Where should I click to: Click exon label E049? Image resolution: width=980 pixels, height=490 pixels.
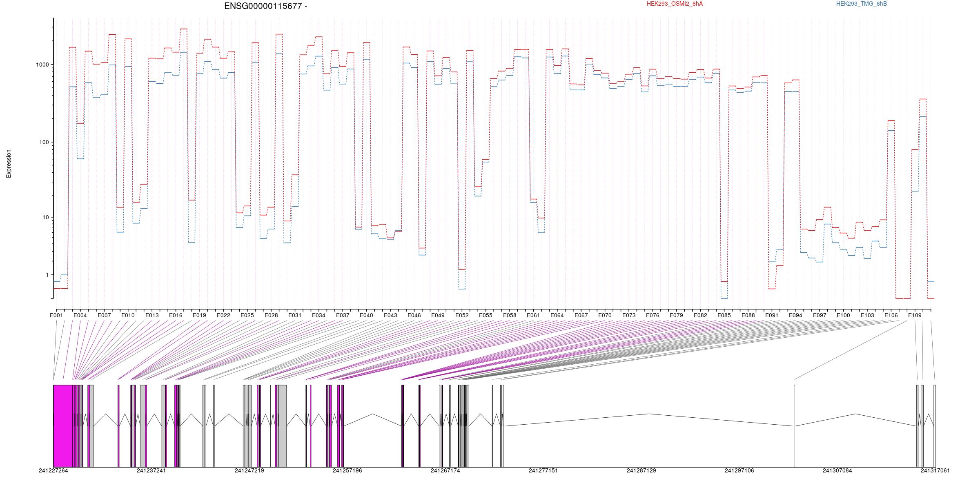click(438, 316)
